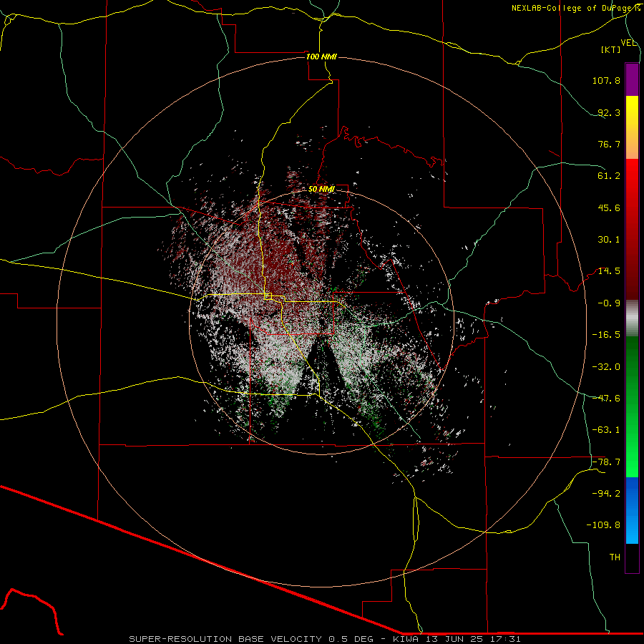Click the -0.9 velocity scale value

(x=609, y=303)
